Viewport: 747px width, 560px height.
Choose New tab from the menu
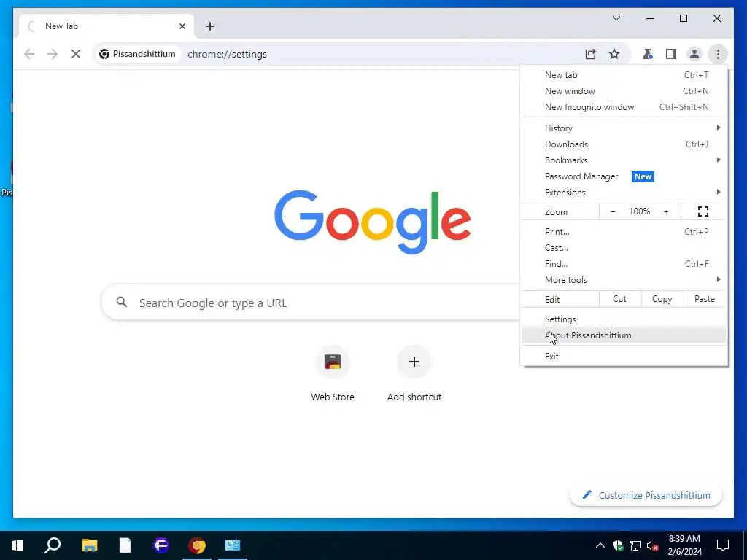pos(624,75)
